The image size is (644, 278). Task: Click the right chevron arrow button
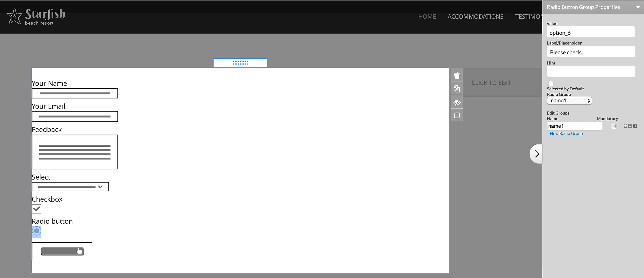click(x=537, y=154)
